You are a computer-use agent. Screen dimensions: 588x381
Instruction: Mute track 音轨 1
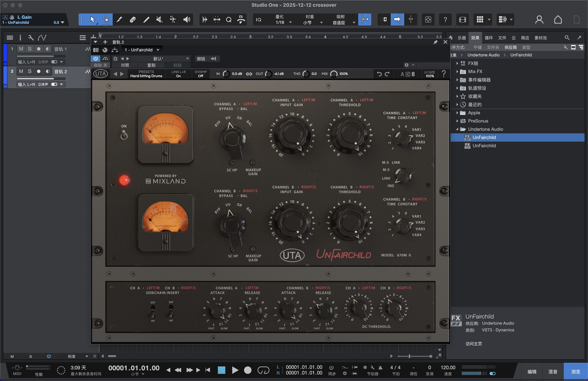21,49
